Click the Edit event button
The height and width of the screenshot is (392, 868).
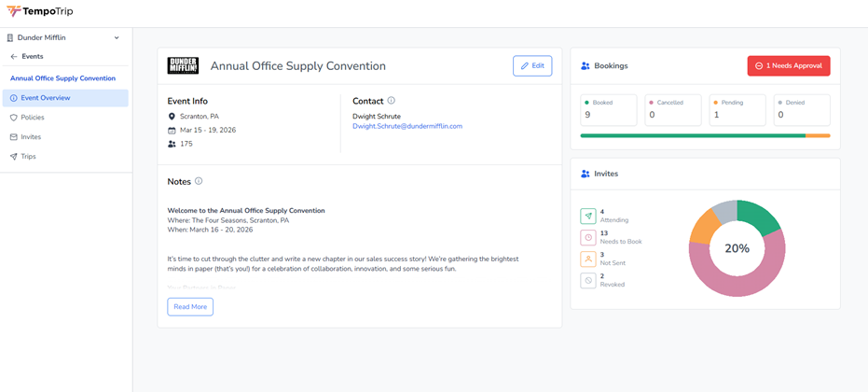tap(531, 66)
